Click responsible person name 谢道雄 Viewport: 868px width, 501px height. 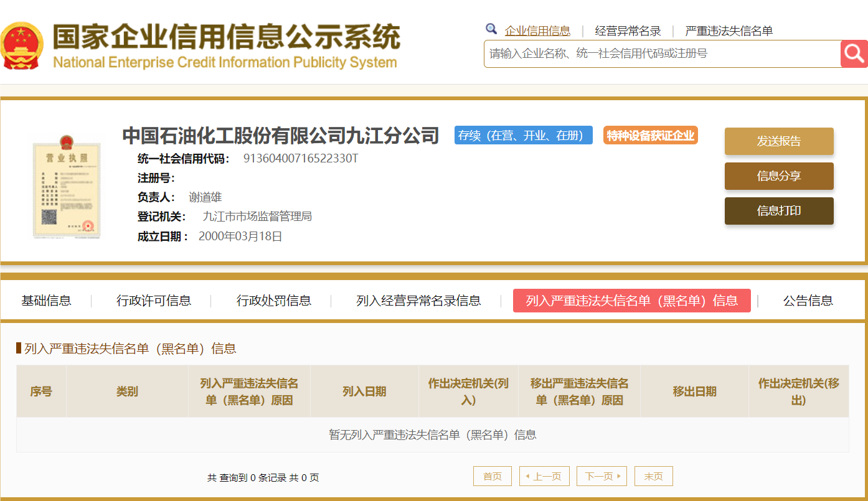pyautogui.click(x=205, y=197)
